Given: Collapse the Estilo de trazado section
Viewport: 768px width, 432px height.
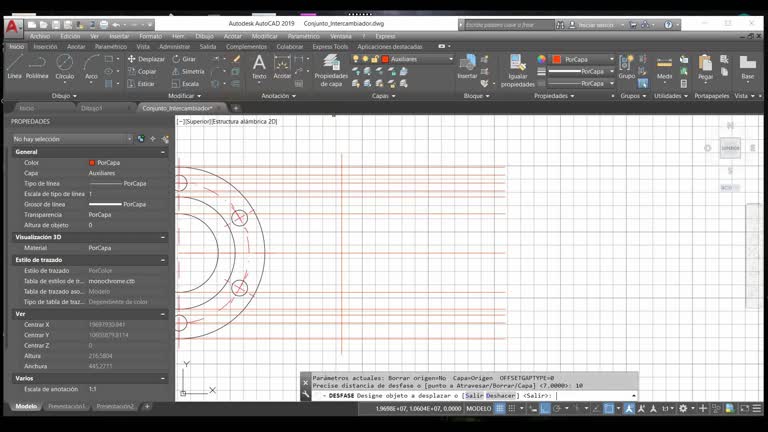Looking at the screenshot, I should coord(163,260).
